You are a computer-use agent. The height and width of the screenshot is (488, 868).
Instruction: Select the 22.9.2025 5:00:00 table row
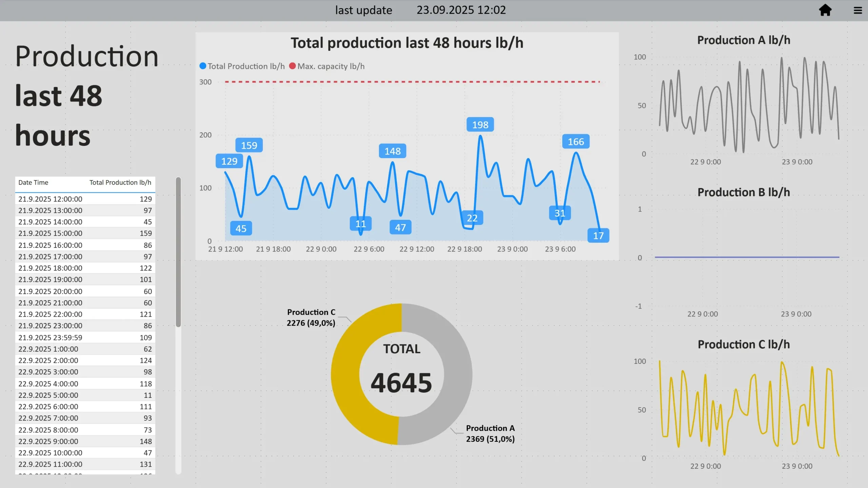click(x=85, y=395)
